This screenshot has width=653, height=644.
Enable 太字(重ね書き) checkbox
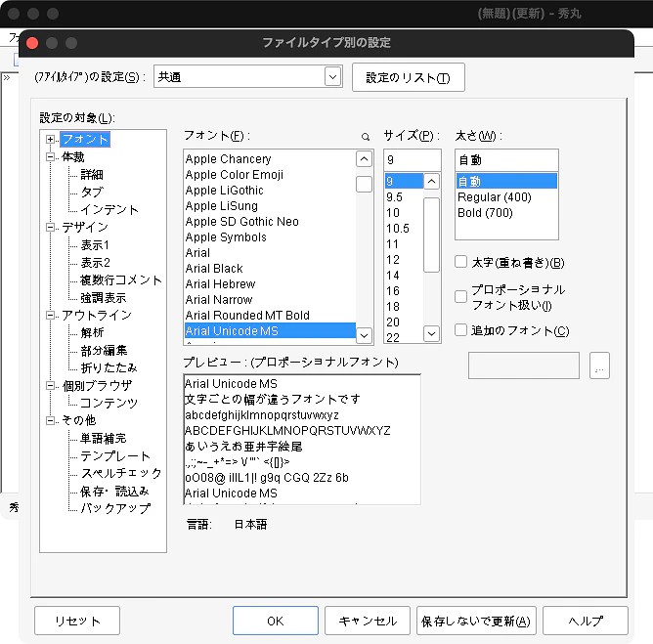click(460, 262)
